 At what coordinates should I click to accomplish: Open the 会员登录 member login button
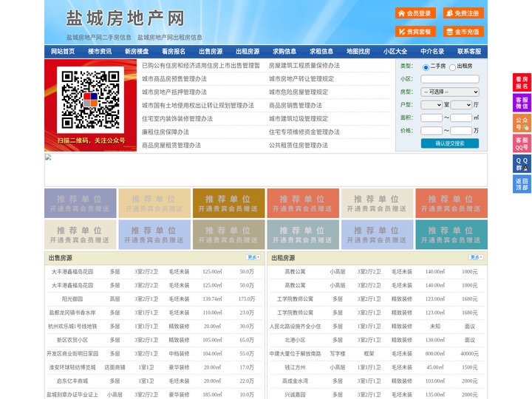[x=415, y=13]
